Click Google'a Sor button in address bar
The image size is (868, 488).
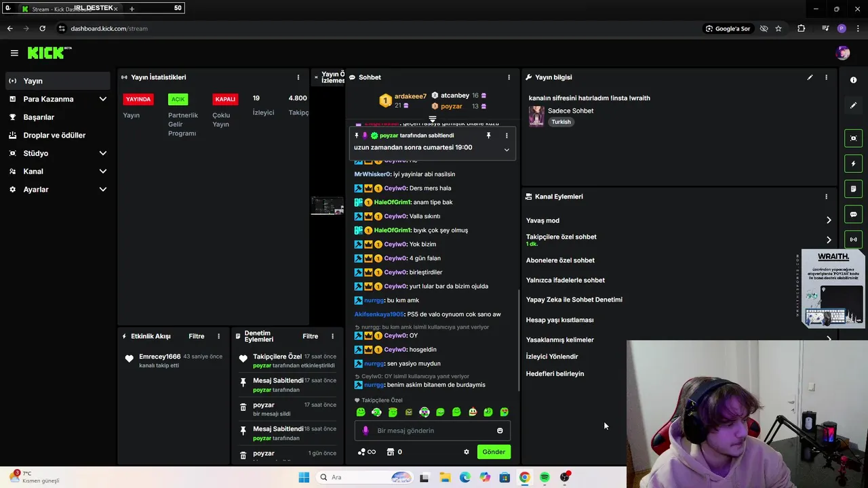coord(728,28)
